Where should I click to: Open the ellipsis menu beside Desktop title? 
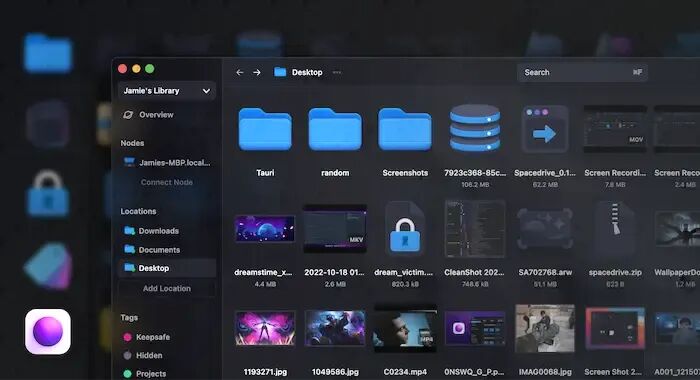point(337,72)
